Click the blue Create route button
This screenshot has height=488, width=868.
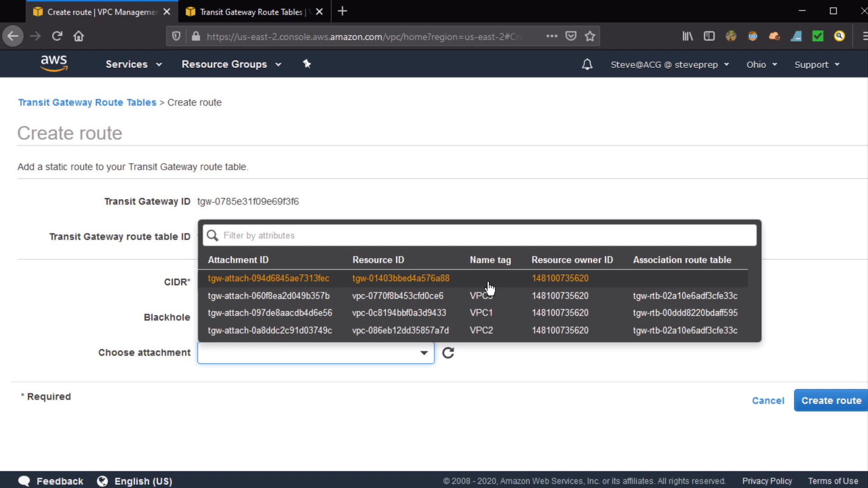830,400
